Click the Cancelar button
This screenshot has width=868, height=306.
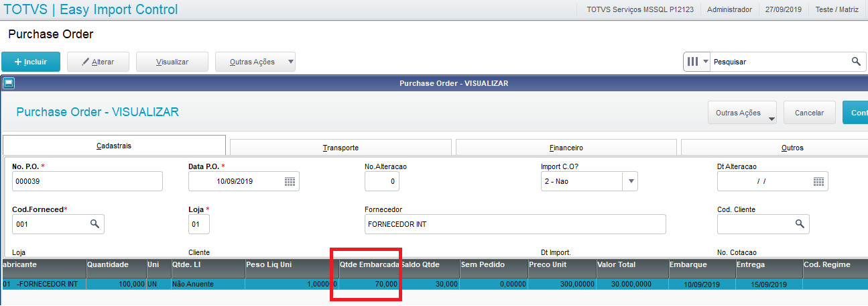click(x=809, y=113)
